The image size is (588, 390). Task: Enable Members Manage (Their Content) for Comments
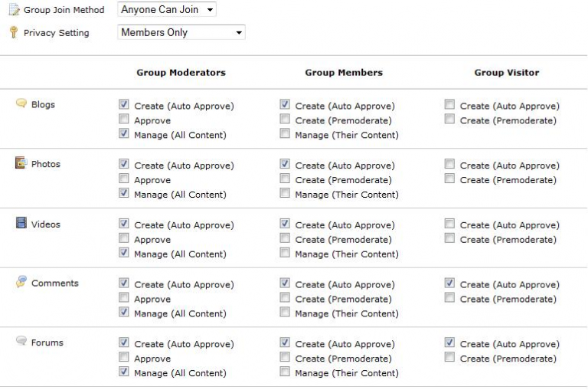(x=285, y=313)
